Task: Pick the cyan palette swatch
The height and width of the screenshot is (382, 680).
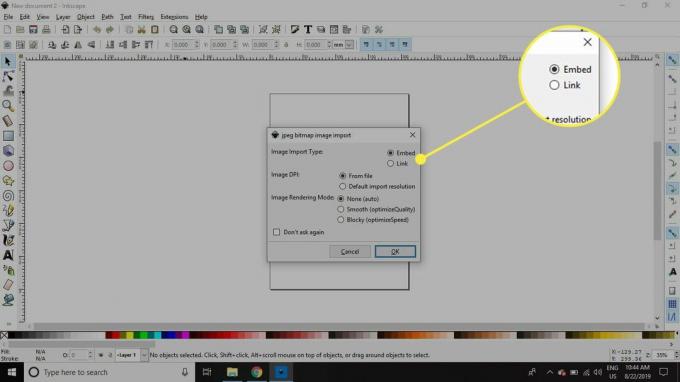Action: tap(157, 335)
